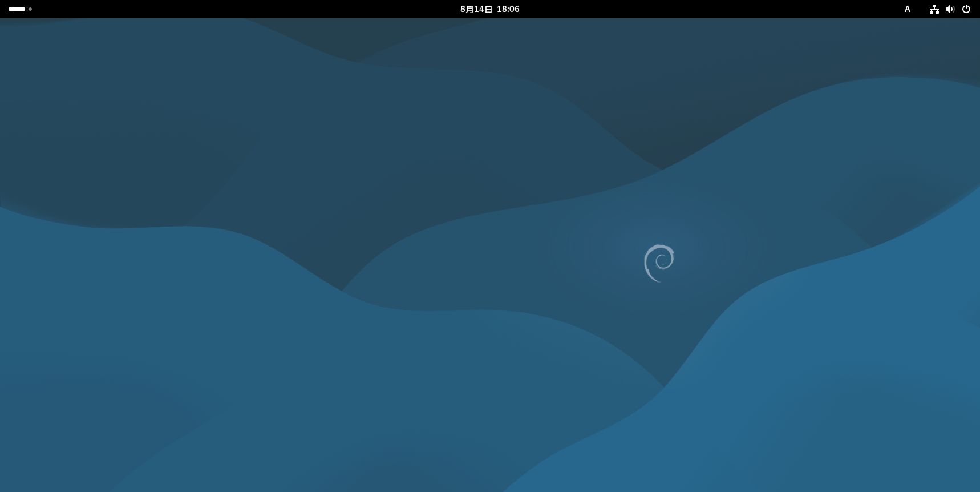Open the wired network status icon

pos(934,9)
